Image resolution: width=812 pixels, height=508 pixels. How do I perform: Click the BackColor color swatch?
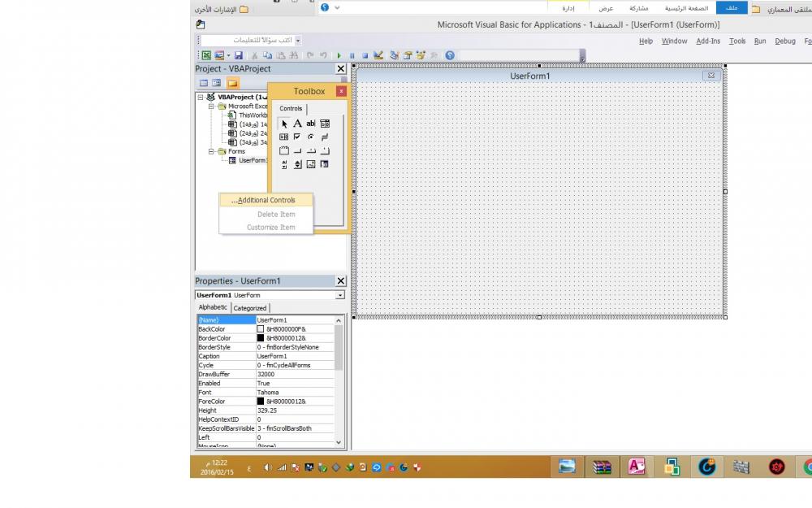[x=261, y=329]
